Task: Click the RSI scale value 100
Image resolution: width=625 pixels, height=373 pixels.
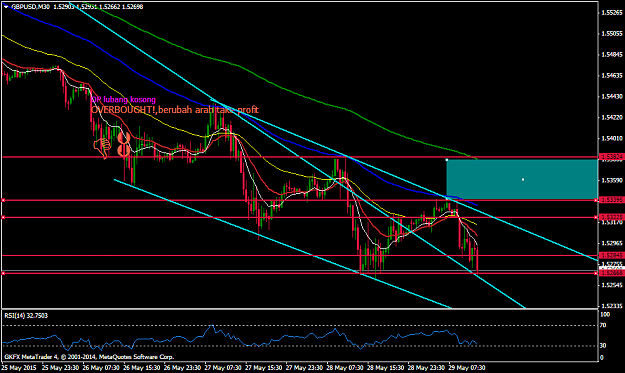Action: click(605, 314)
